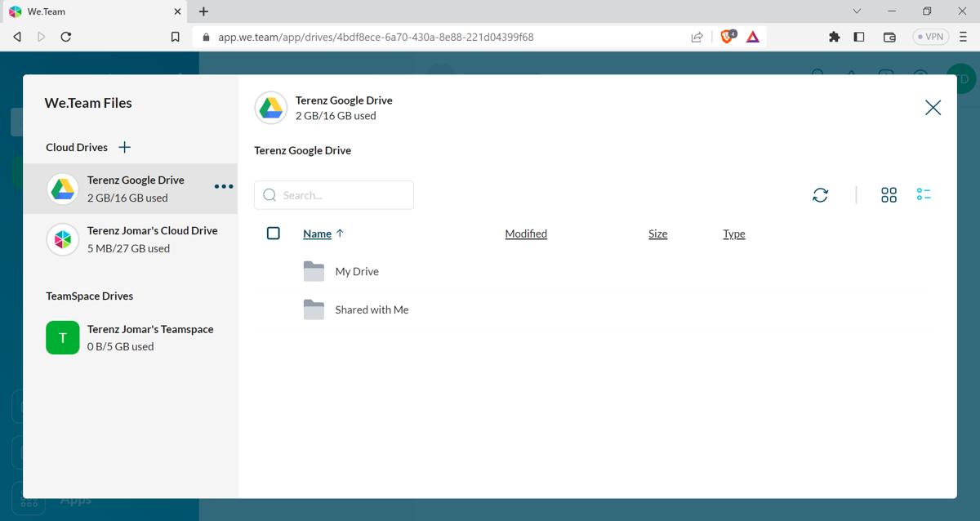Viewport: 980px width, 521px height.
Task: Open the Shared with Me folder
Action: point(372,309)
